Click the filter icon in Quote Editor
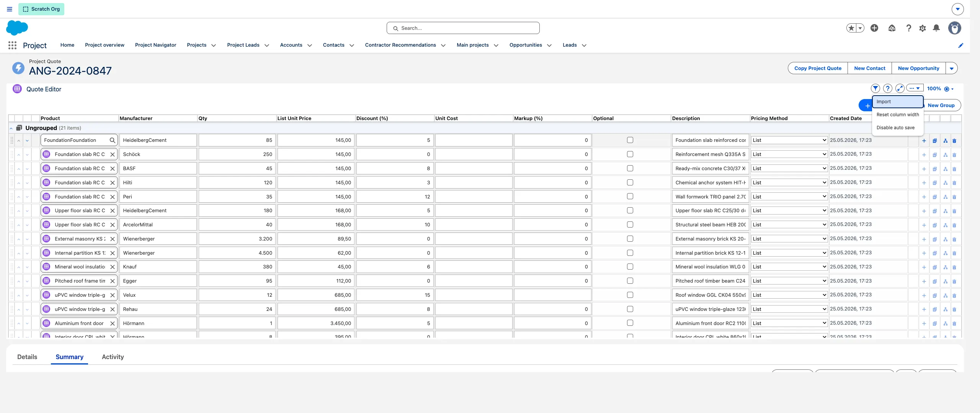This screenshot has height=413, width=980. (875, 88)
